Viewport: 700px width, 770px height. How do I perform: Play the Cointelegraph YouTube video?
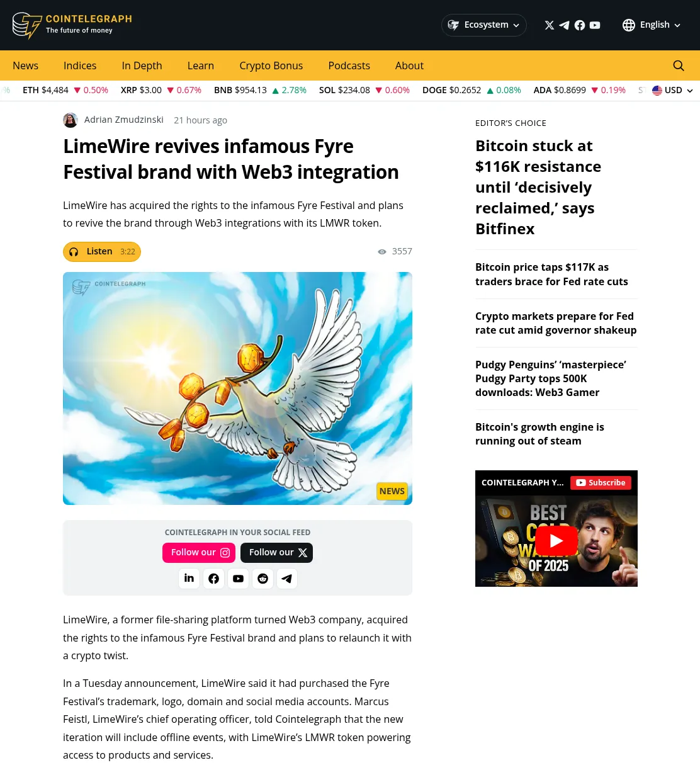(556, 540)
